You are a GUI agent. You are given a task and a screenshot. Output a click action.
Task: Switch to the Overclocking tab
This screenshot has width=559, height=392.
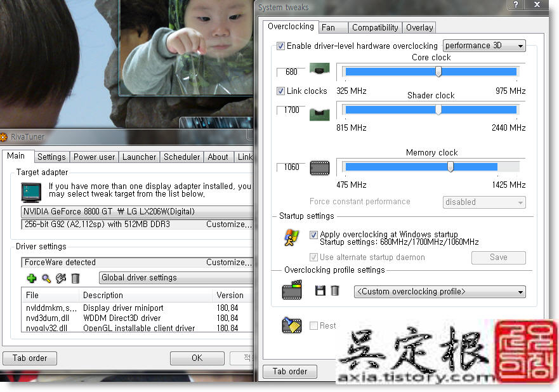[x=291, y=27]
